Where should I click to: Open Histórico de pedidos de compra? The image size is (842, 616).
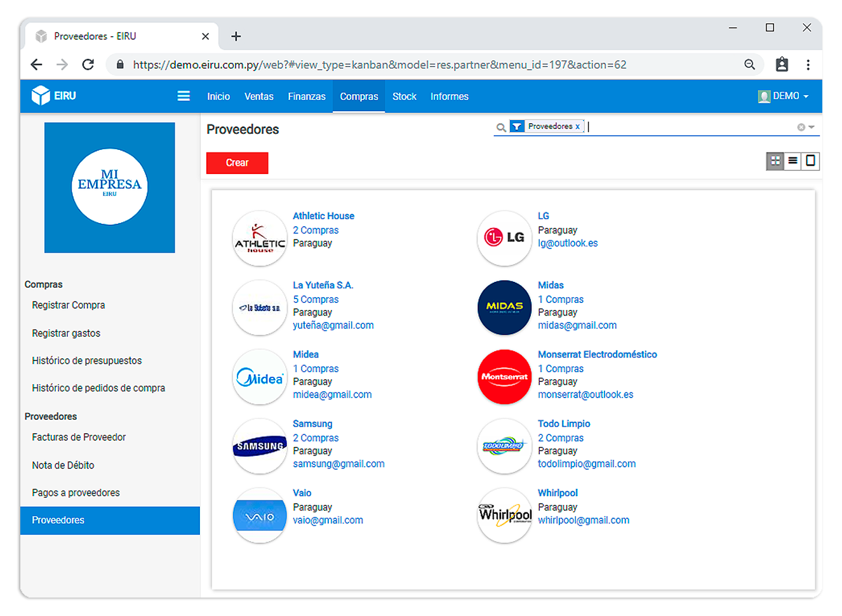coord(98,387)
